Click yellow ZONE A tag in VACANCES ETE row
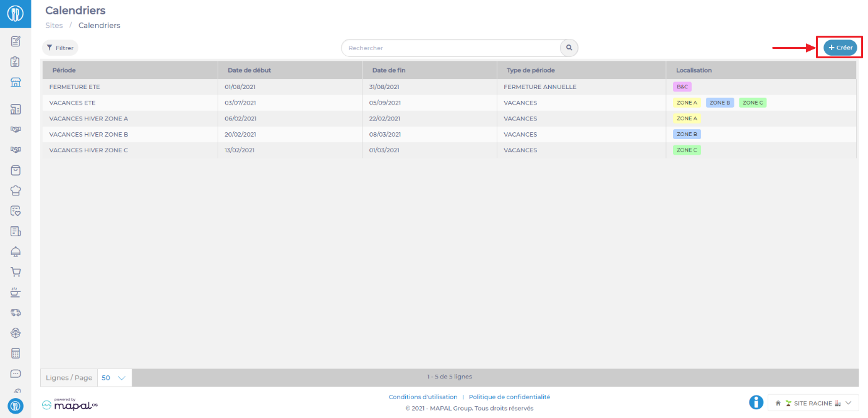 click(687, 103)
